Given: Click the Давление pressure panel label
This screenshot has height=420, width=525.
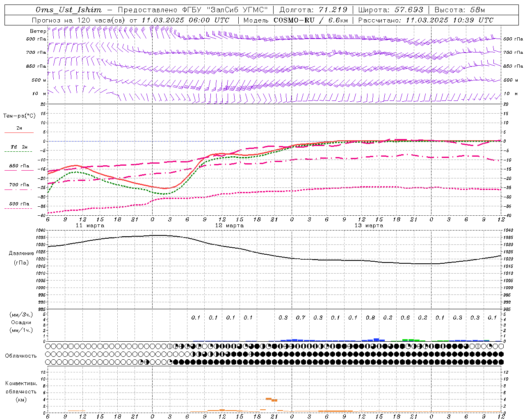Looking at the screenshot, I should coord(21,253).
